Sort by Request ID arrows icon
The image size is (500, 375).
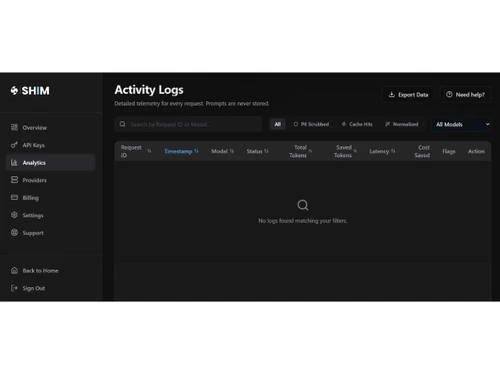149,151
